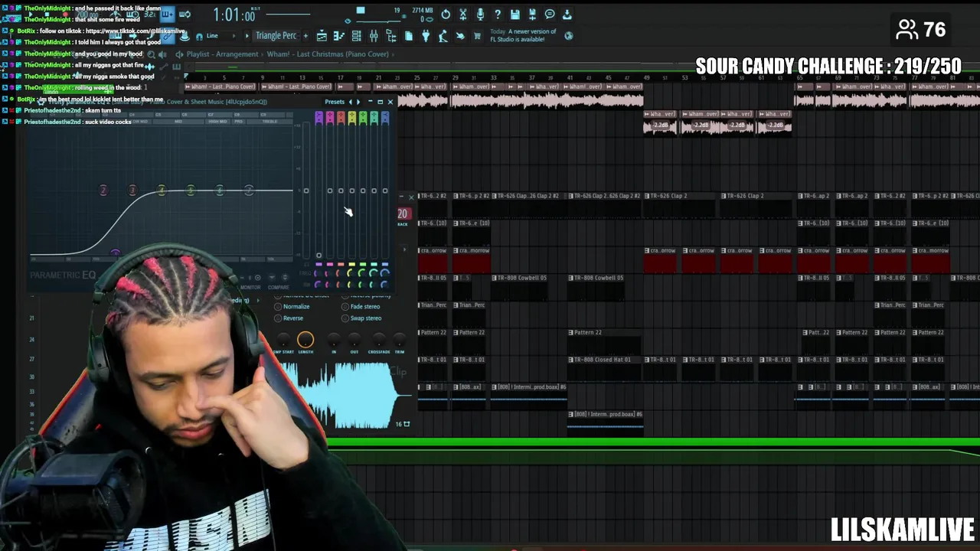Select EQ band 7 token on graph

coord(249,190)
